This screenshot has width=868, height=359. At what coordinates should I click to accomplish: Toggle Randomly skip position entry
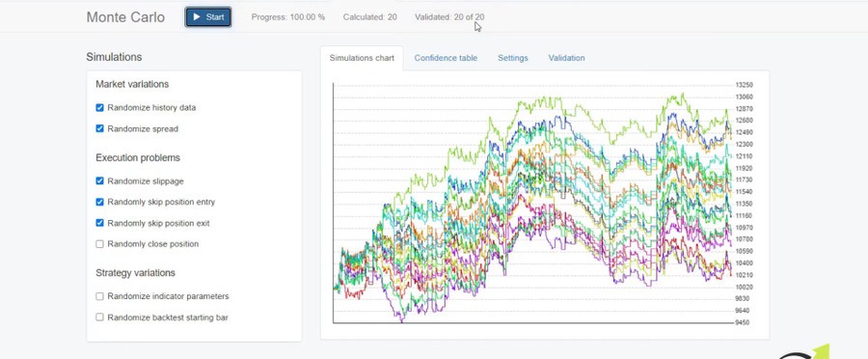(x=99, y=202)
